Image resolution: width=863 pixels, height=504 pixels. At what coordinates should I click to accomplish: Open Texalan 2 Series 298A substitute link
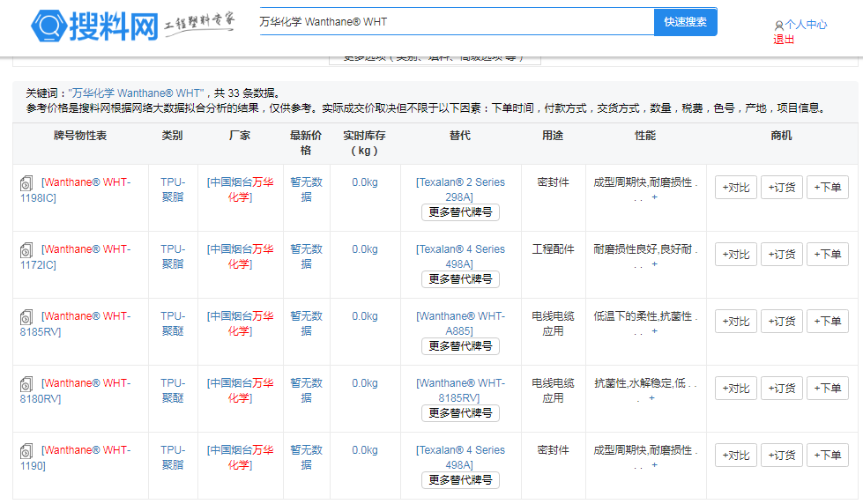[x=460, y=189]
